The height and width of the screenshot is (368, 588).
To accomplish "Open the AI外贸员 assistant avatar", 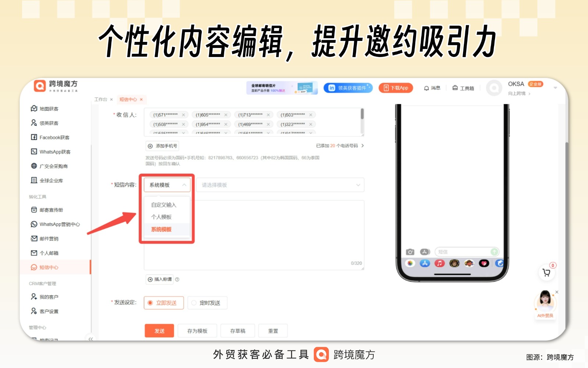I will click(x=545, y=302).
